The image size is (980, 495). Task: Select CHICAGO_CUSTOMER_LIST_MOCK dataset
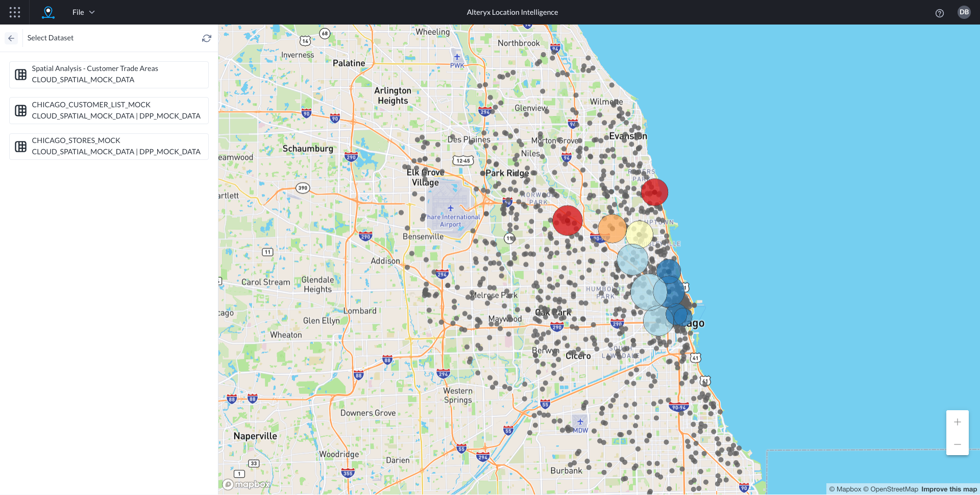click(109, 110)
